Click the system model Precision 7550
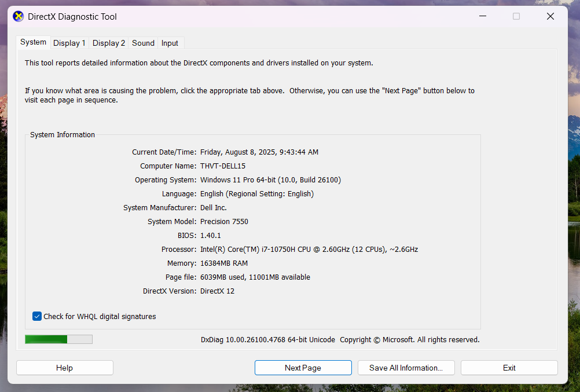580x392 pixels. coord(224,221)
